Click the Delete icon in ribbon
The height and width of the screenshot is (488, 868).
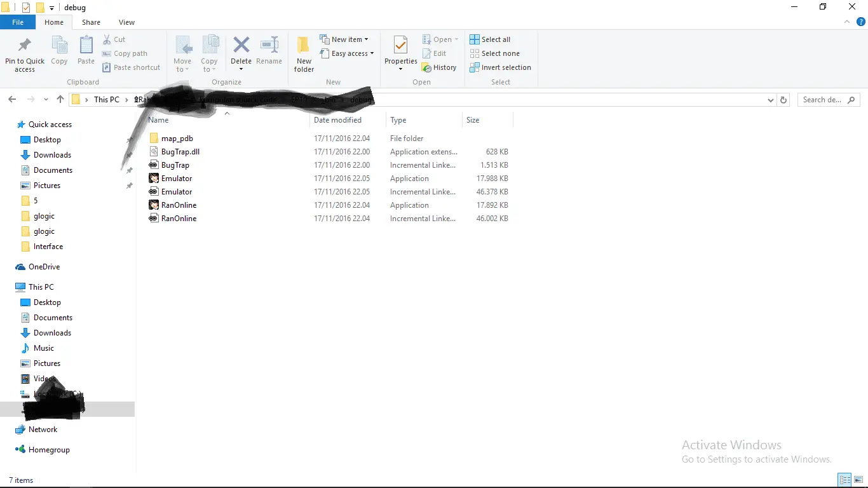(241, 45)
